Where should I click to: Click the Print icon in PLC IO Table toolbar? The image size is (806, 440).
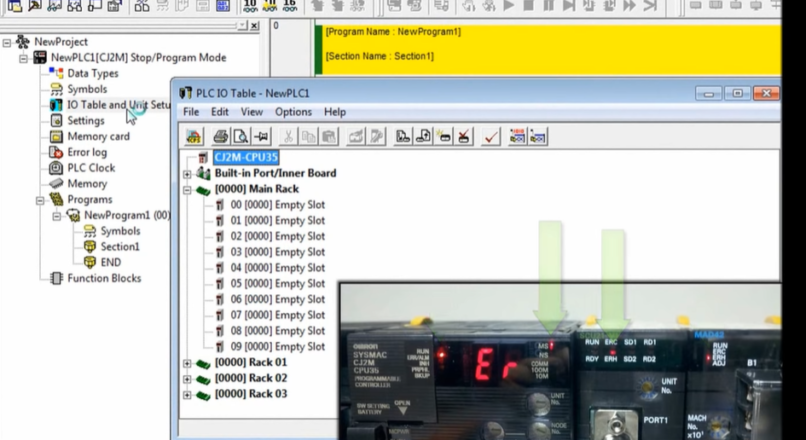pyautogui.click(x=221, y=137)
